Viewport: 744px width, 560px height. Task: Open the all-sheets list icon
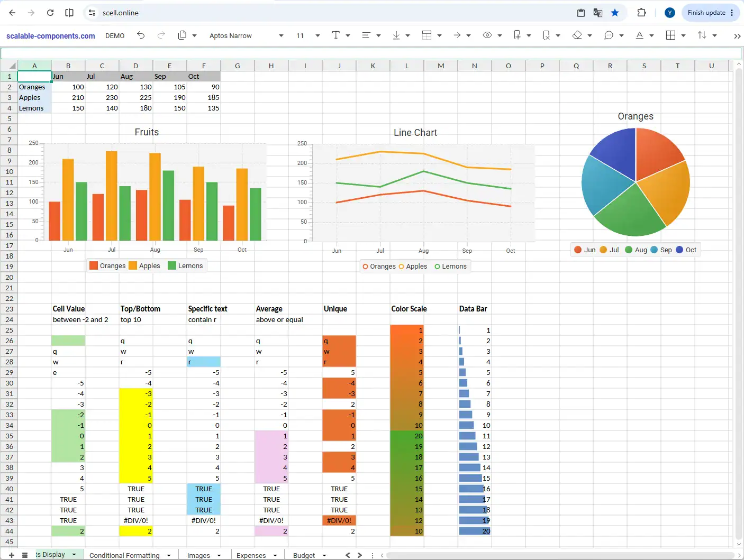click(25, 555)
